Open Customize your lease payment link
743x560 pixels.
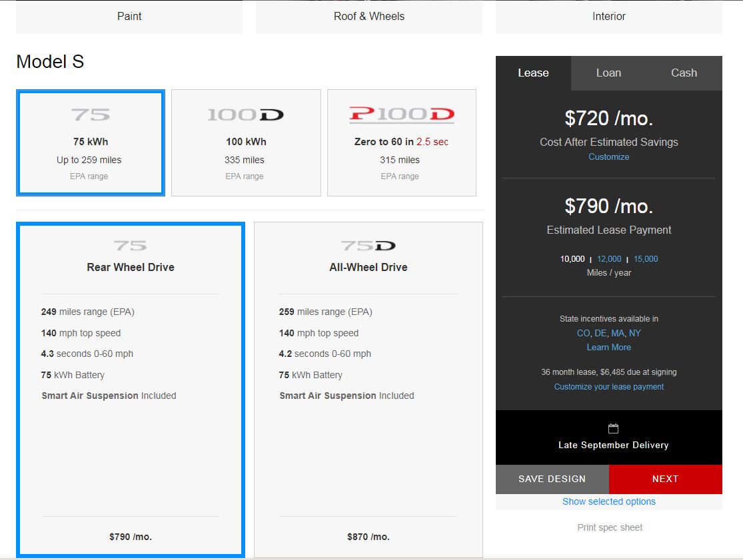(608, 387)
